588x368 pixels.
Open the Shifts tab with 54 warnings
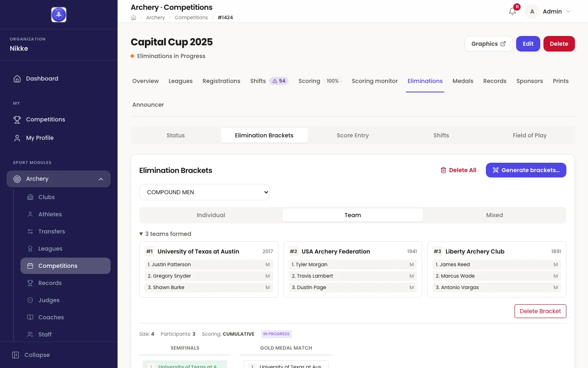click(x=269, y=81)
